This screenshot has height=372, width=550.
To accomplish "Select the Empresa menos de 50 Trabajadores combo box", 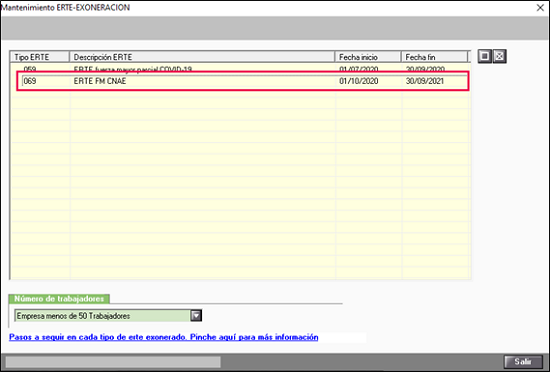I will point(108,316).
